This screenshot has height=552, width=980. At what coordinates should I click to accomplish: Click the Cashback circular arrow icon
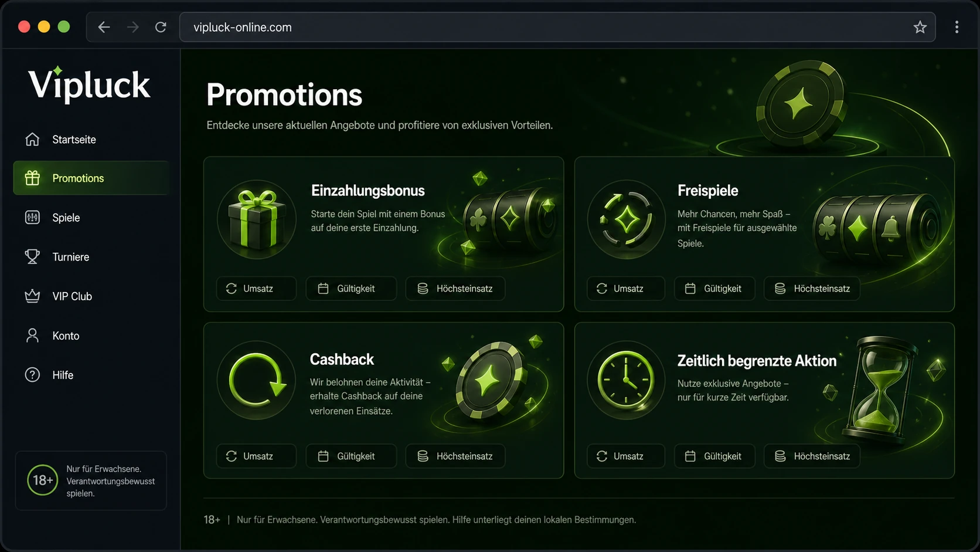click(x=257, y=380)
